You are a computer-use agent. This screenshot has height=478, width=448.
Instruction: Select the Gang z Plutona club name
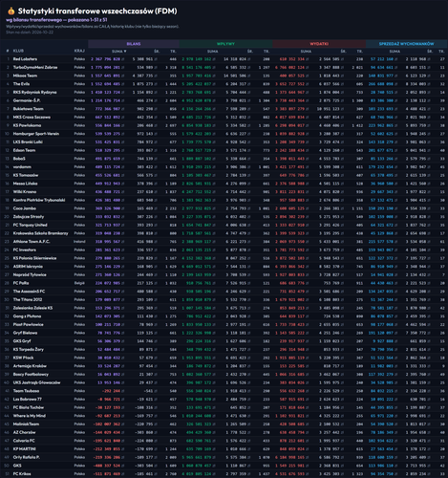coord(27,315)
